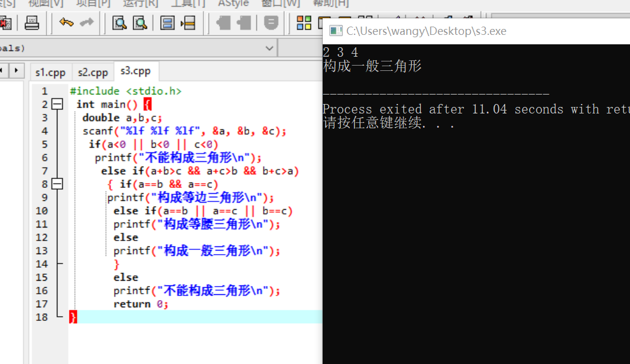630x364 pixels.
Task: Click the Close All files icon
Action: [x=6, y=23]
